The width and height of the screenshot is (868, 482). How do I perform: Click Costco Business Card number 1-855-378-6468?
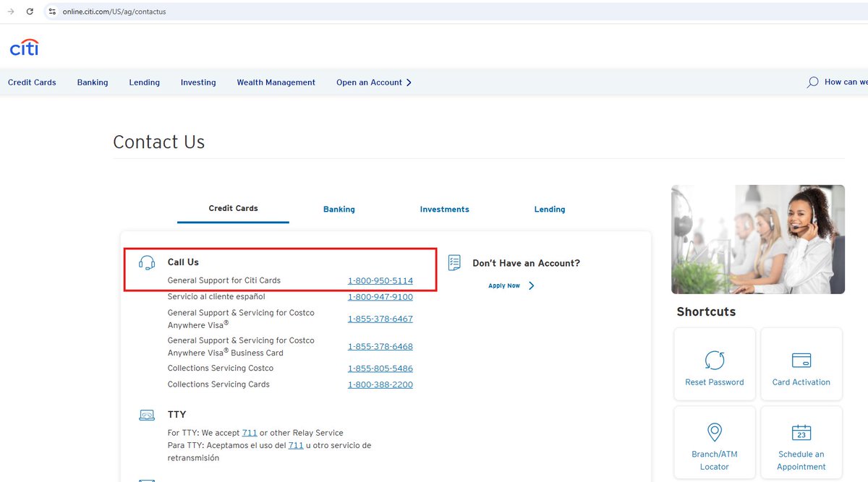point(380,346)
